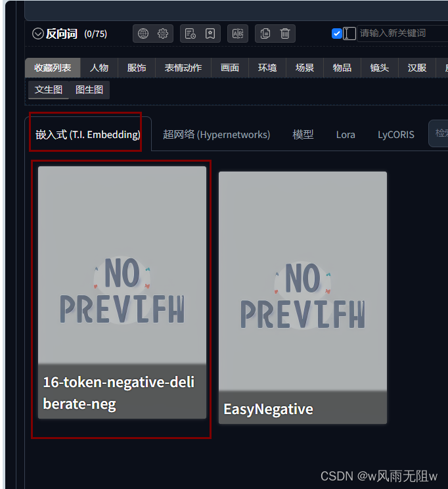Click the globe language icon

pyautogui.click(x=143, y=34)
